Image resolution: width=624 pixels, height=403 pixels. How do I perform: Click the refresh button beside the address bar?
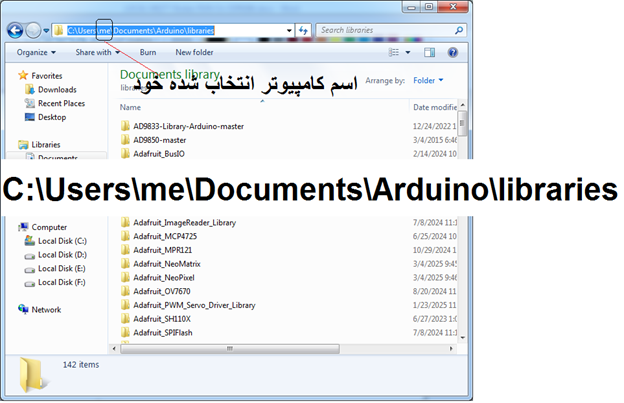tap(304, 30)
